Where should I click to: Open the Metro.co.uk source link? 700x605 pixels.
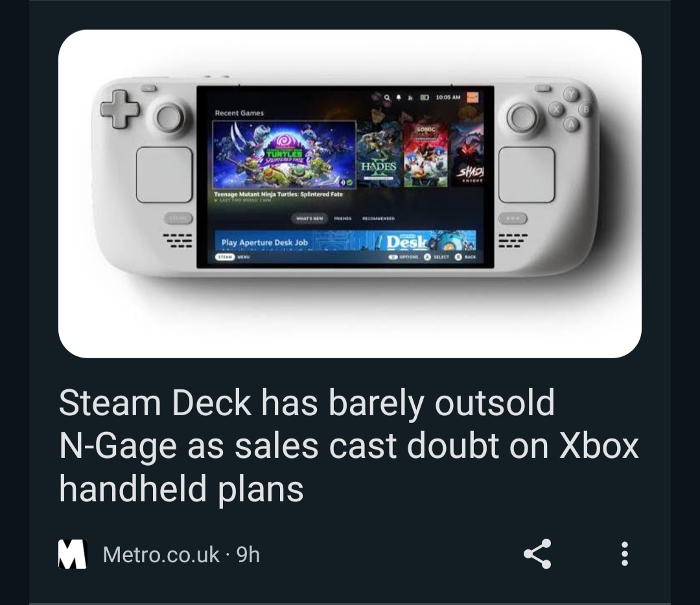tap(161, 554)
